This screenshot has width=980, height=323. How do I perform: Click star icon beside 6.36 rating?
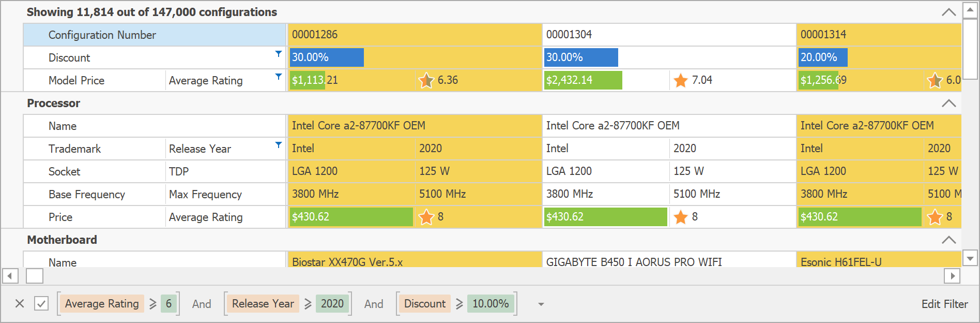pyautogui.click(x=426, y=80)
